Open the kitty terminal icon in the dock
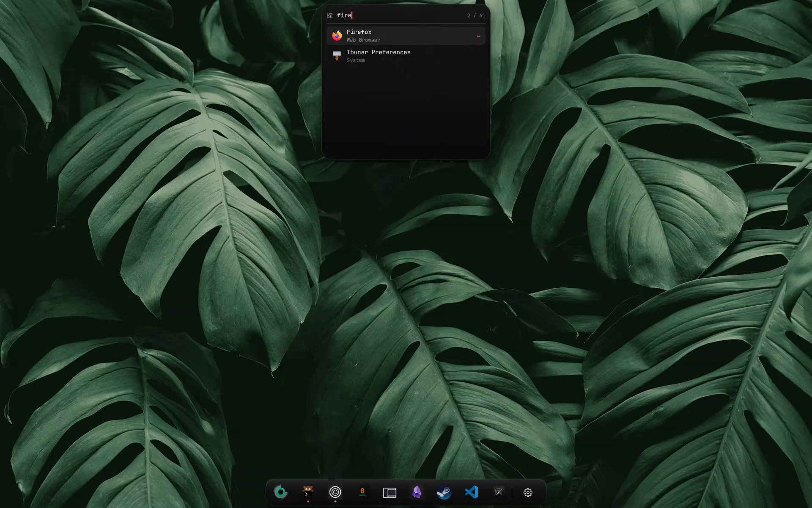Screen dimensions: 812x508 click(x=308, y=492)
